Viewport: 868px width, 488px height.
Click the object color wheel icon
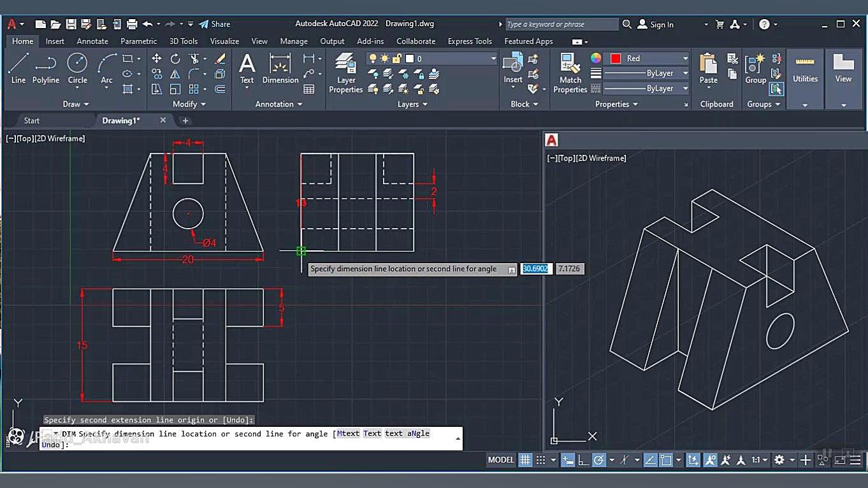click(x=596, y=59)
